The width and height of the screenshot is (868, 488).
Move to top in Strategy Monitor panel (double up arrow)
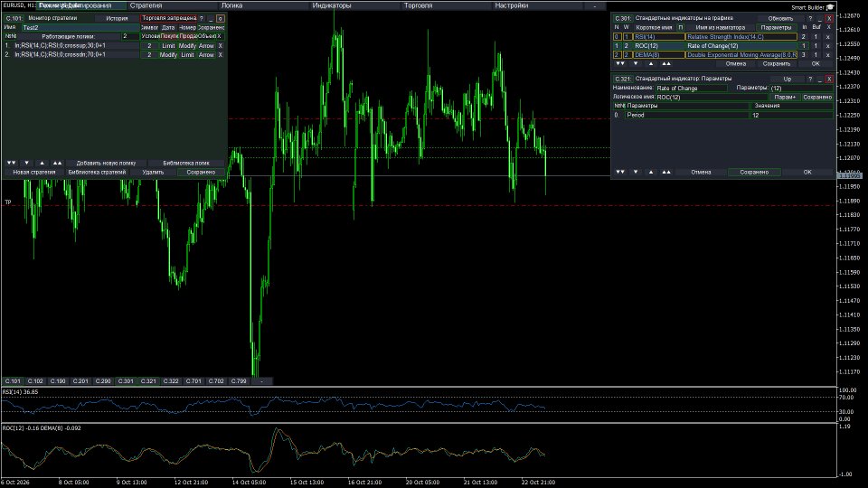coord(57,164)
